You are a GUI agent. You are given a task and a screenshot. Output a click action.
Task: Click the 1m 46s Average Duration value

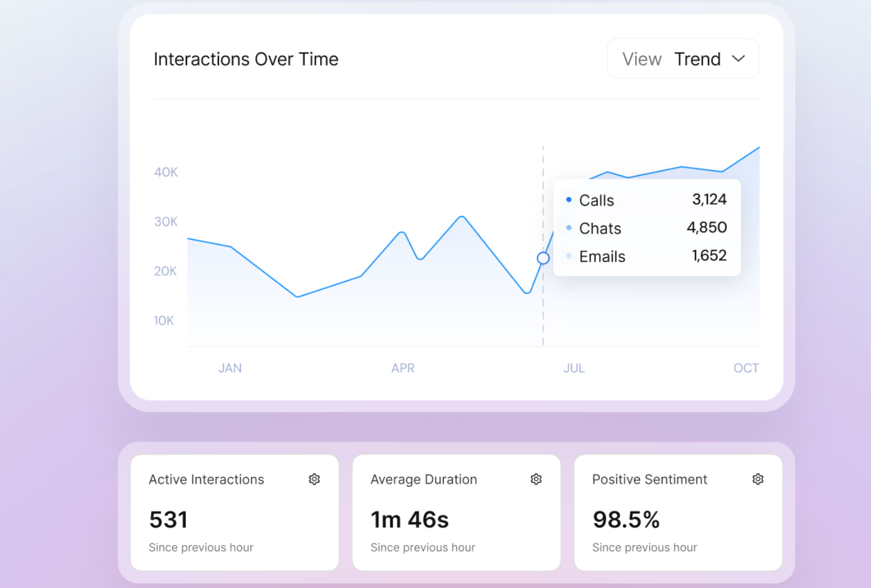click(410, 519)
